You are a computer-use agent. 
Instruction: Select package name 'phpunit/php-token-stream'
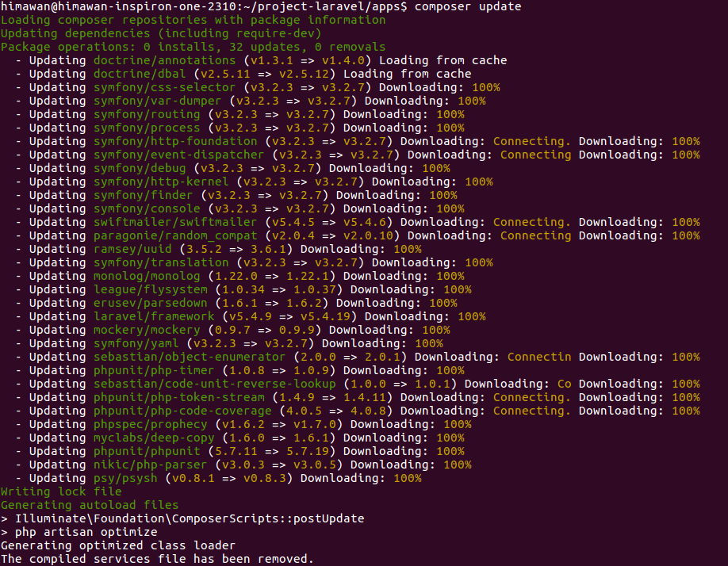pos(178,397)
